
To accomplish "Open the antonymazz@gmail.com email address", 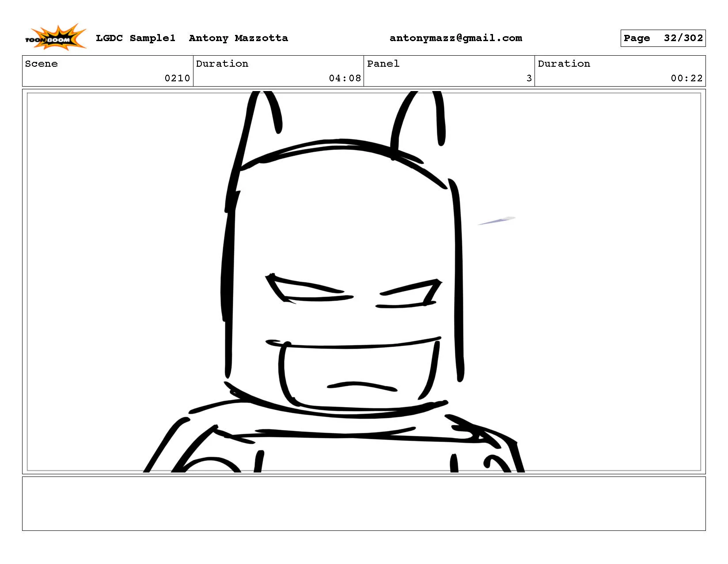I will coord(456,38).
